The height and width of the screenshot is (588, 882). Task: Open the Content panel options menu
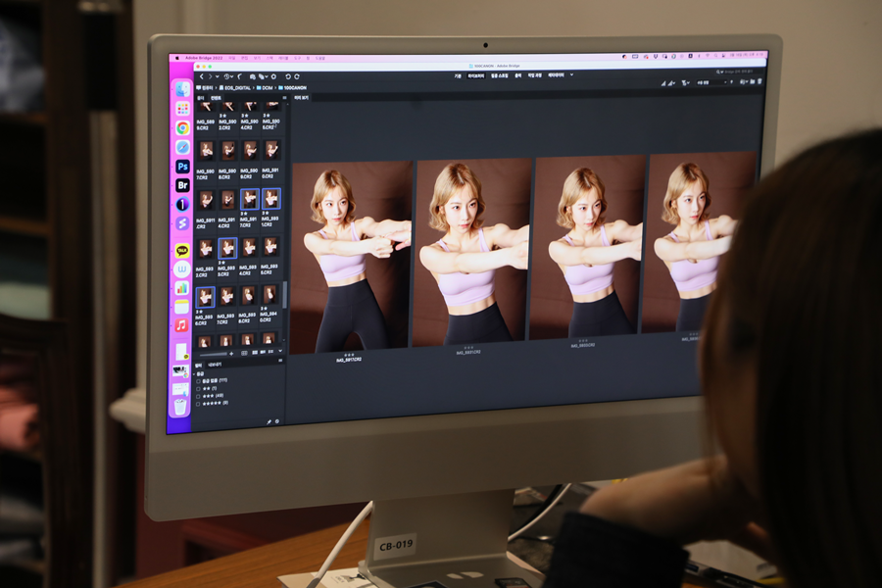pyautogui.click(x=284, y=98)
